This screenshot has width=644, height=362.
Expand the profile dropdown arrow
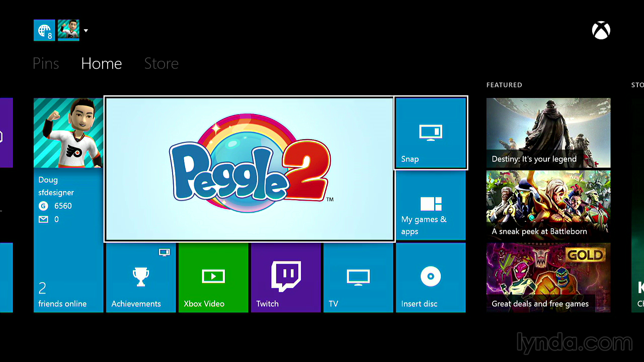pos(86,31)
